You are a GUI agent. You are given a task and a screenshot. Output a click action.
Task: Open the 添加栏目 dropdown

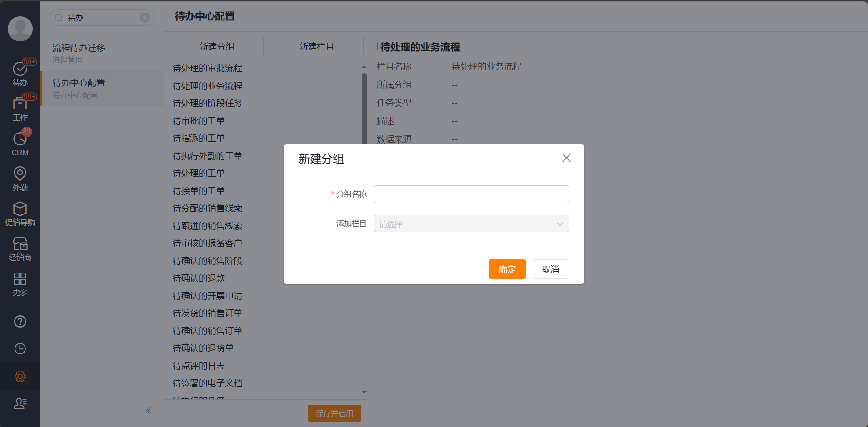[x=471, y=223]
